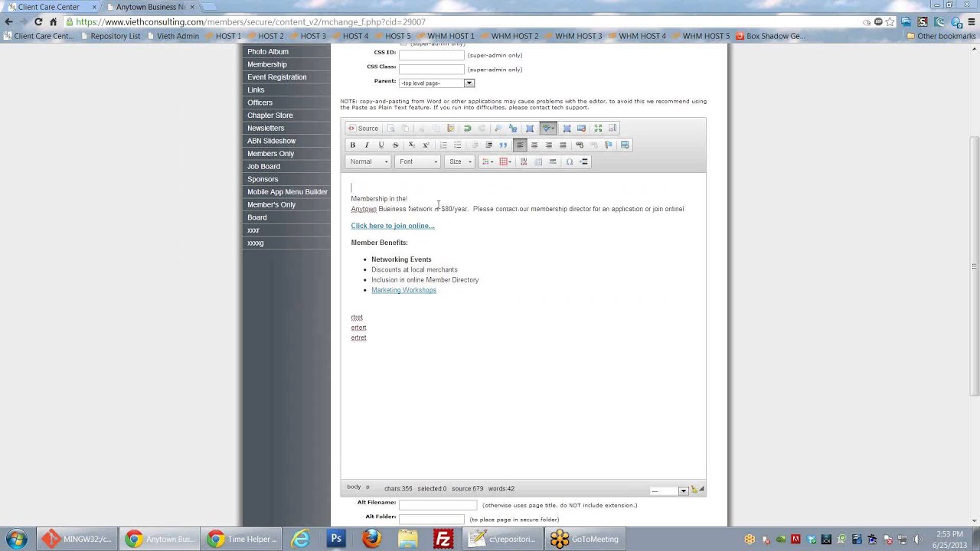Open Job Board in the sidebar
This screenshot has height=551, width=980.
tap(263, 166)
